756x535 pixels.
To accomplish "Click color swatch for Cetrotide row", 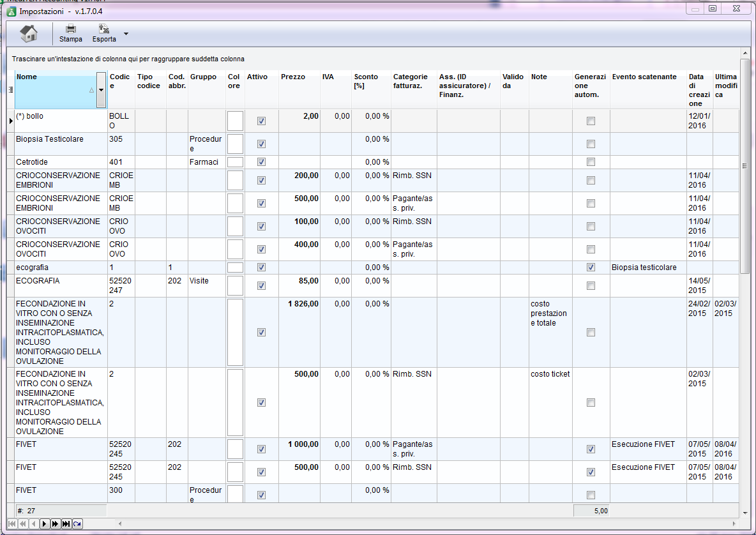I will pyautogui.click(x=235, y=162).
